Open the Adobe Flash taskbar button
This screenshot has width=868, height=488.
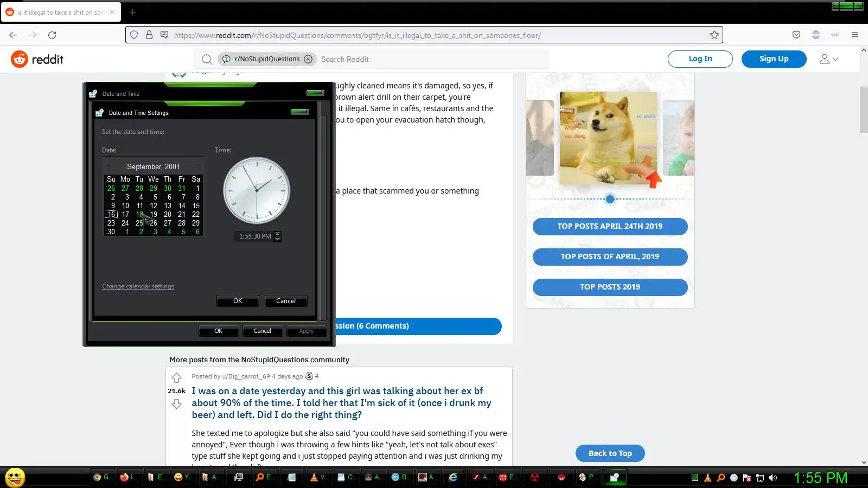click(481, 477)
